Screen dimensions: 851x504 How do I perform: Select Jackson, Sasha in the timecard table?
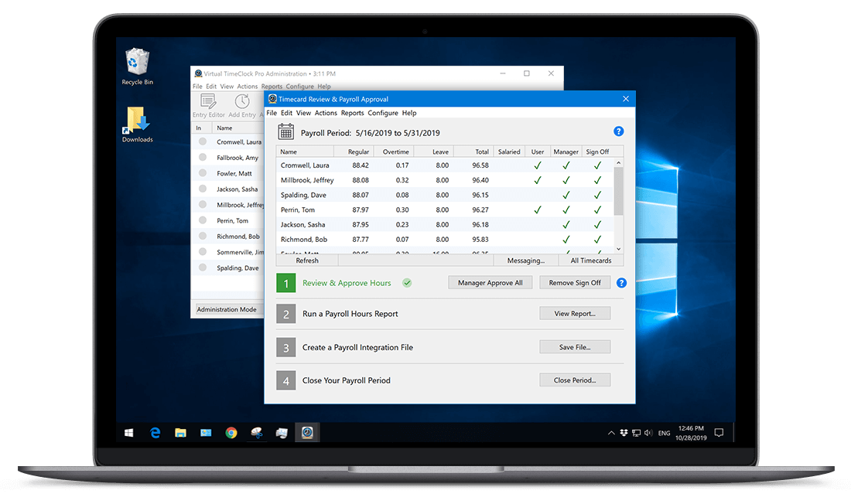(302, 225)
